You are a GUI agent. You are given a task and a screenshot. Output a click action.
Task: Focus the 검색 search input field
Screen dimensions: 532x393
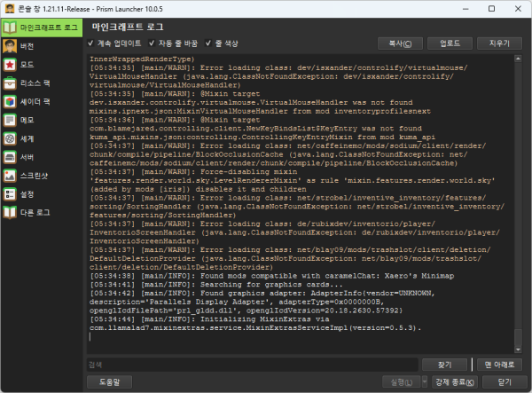253,365
